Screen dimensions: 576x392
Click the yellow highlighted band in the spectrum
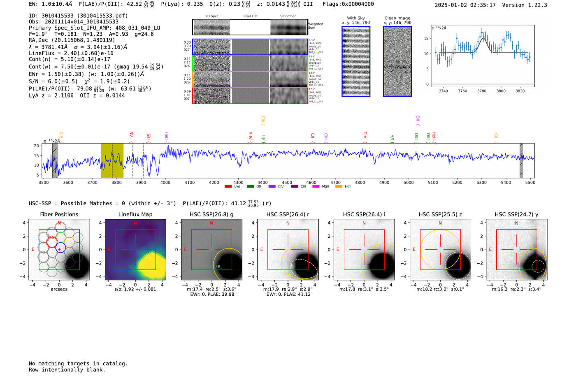click(112, 161)
